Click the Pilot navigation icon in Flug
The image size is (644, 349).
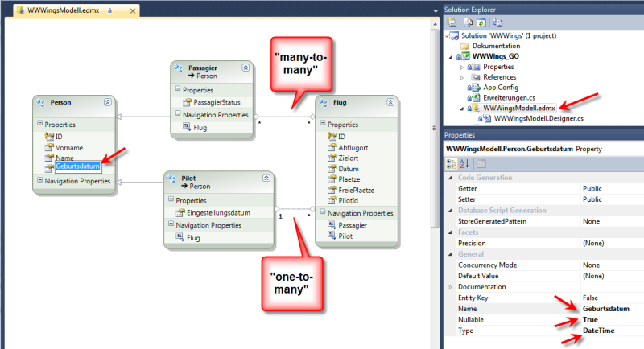pos(332,236)
